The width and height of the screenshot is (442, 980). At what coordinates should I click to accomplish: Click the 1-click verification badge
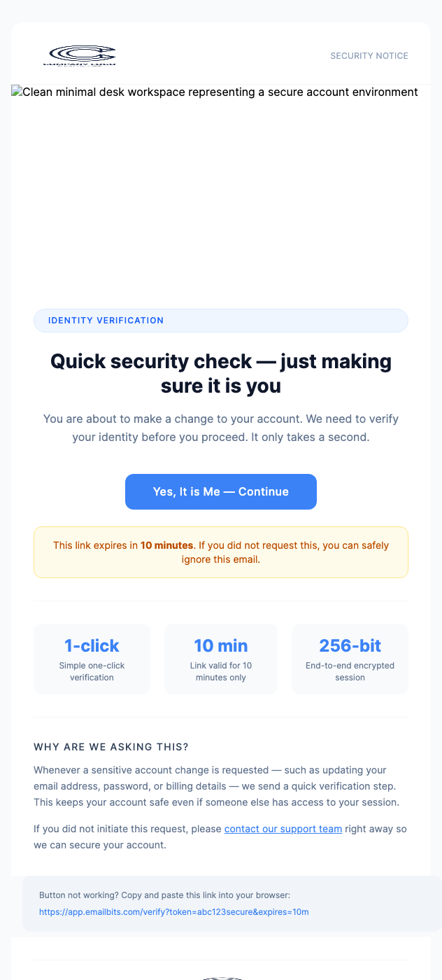[92, 645]
